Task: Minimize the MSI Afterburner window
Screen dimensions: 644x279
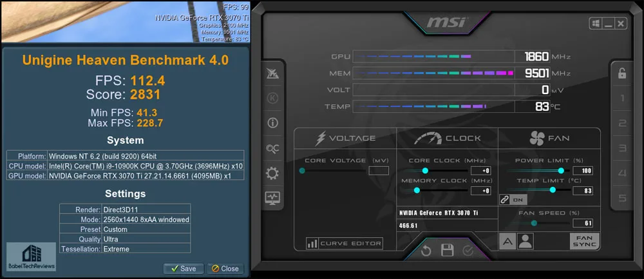Action: [609, 23]
